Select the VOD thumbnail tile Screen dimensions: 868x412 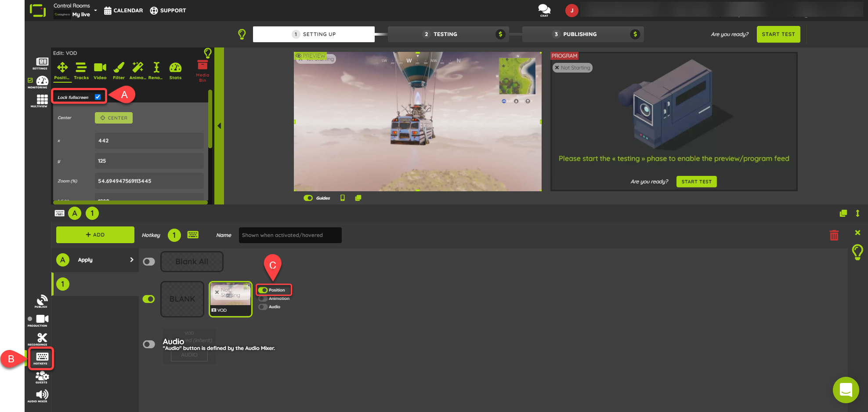pyautogui.click(x=231, y=299)
